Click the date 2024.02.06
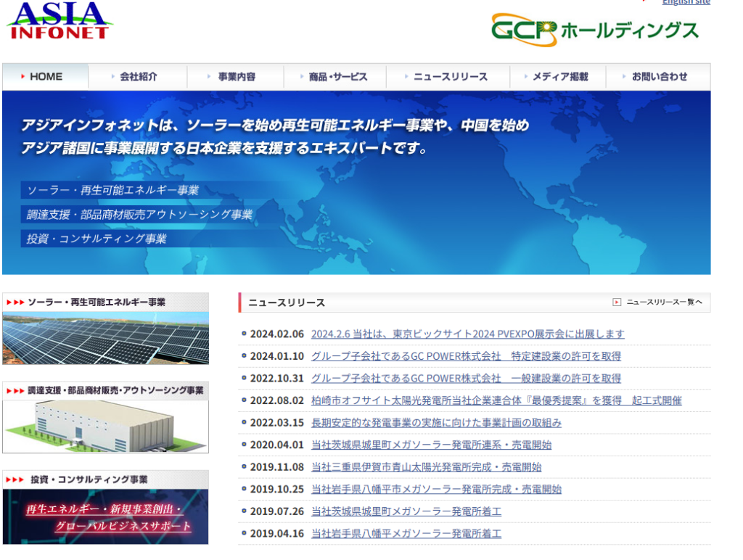 tap(276, 334)
